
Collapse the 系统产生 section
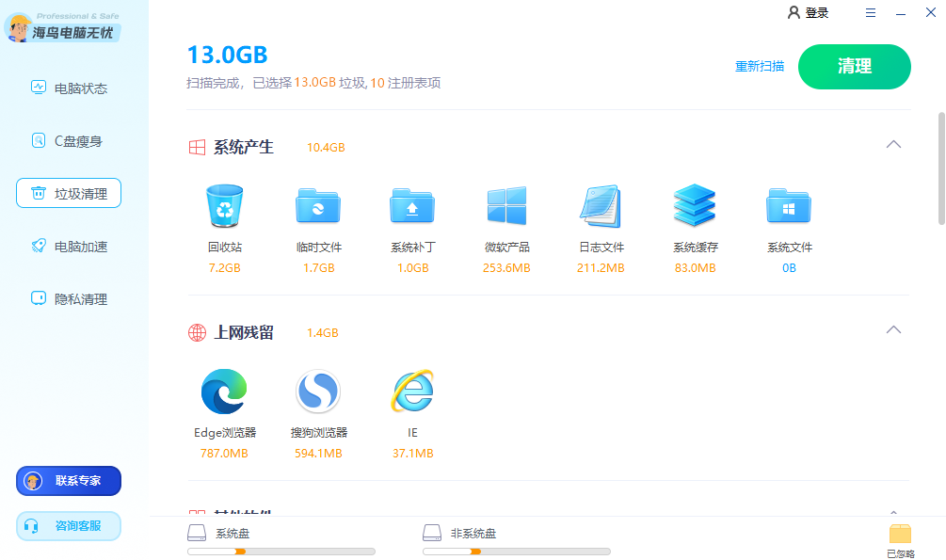pos(893,145)
